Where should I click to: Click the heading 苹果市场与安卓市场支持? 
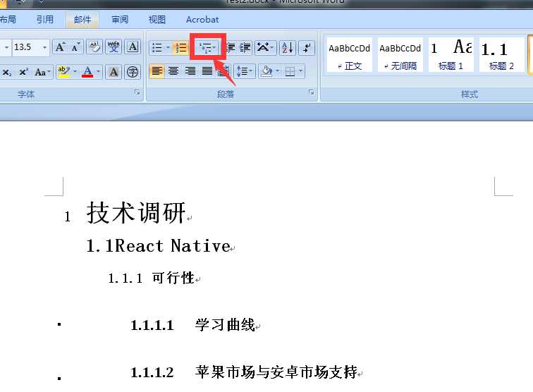276,372
